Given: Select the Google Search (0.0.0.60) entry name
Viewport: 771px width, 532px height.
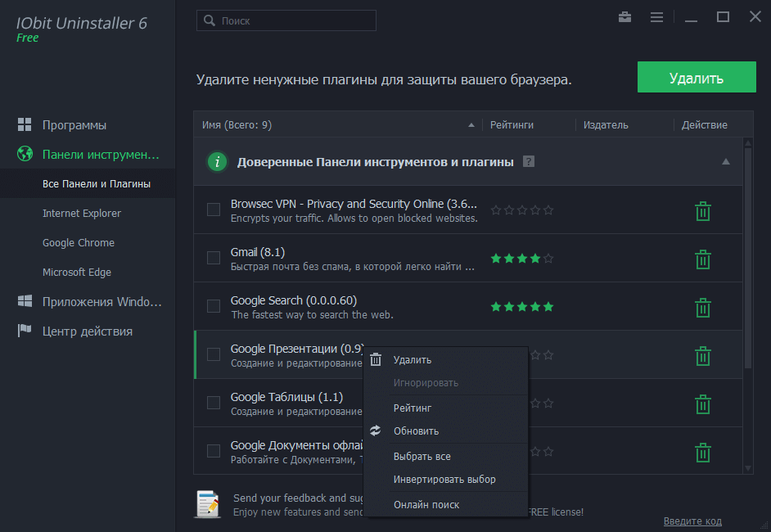Looking at the screenshot, I should [x=294, y=300].
